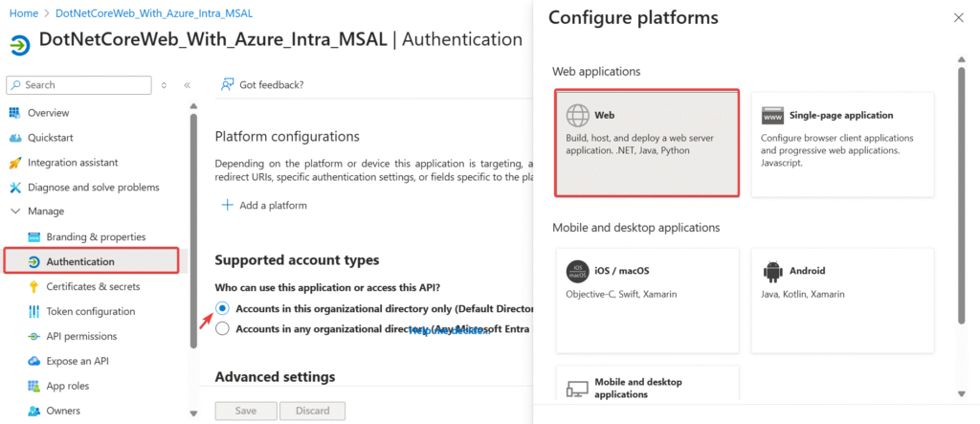
Task: Click the App roles icon
Action: click(x=34, y=386)
